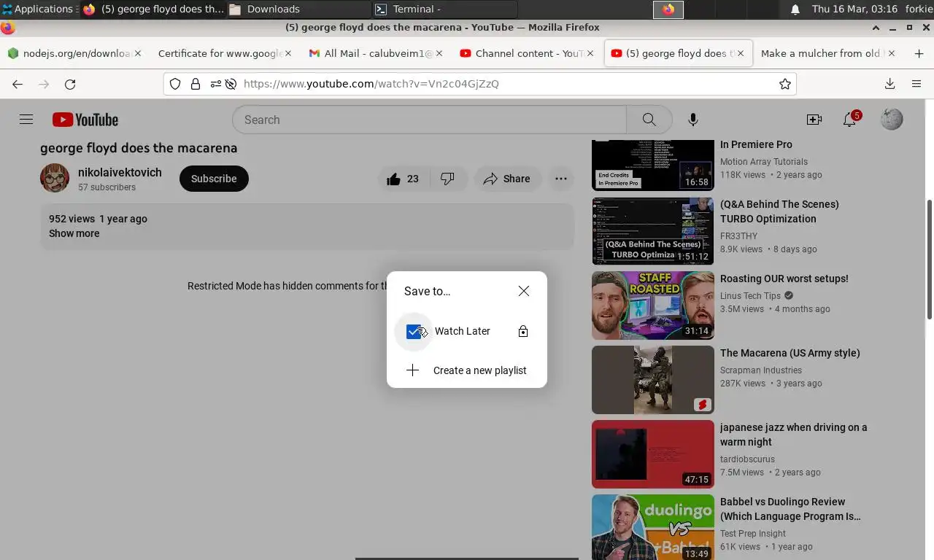The height and width of the screenshot is (560, 934).
Task: Bookmark this page with star icon
Action: pyautogui.click(x=785, y=84)
